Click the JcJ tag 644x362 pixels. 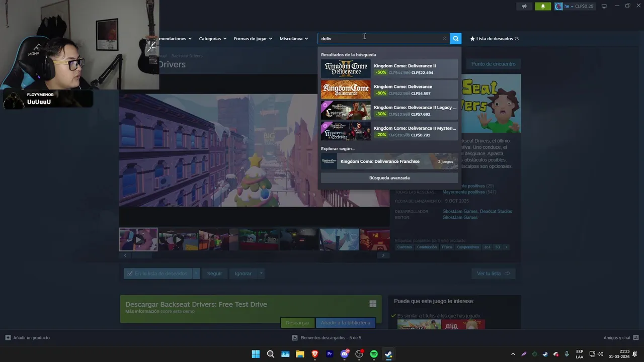point(487,247)
